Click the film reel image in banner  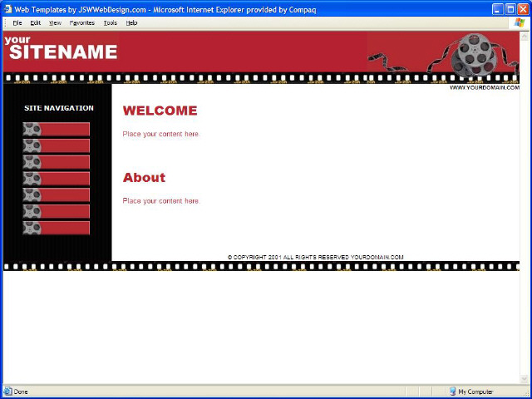[x=475, y=55]
